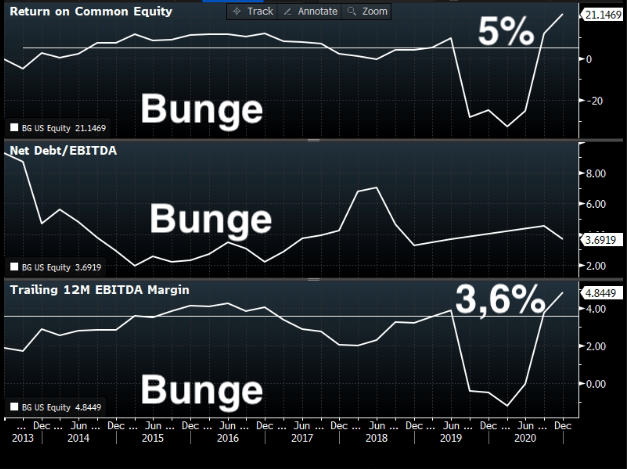This screenshot has width=627, height=469.
Task: Click the 2016 year label on time axis
Action: click(228, 438)
